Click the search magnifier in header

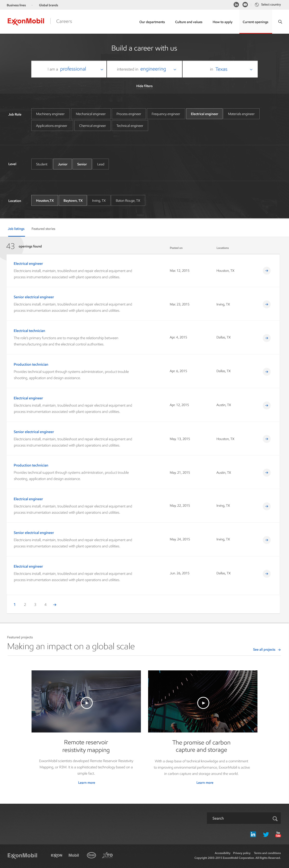click(x=280, y=22)
